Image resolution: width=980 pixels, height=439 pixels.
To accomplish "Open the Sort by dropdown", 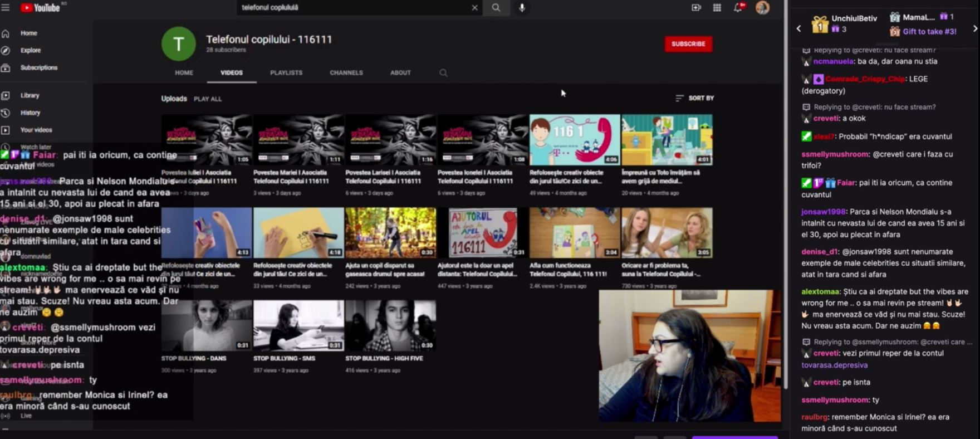I will (694, 98).
